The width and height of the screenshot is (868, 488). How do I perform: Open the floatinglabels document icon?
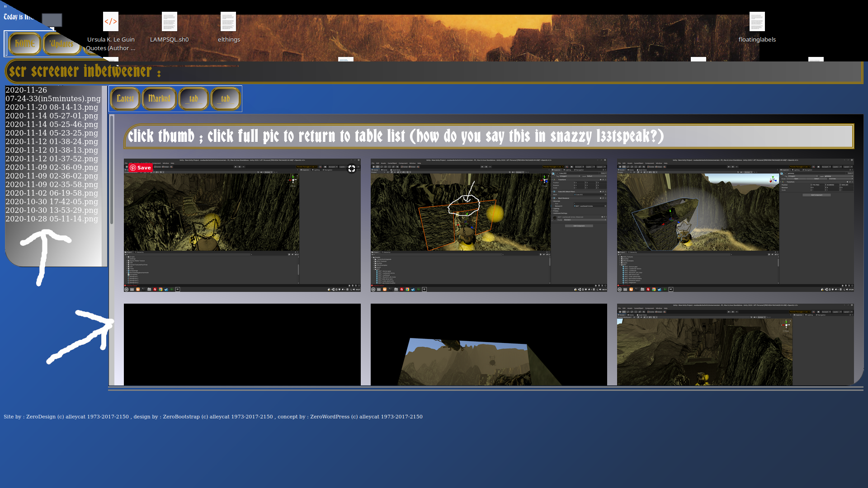click(757, 22)
